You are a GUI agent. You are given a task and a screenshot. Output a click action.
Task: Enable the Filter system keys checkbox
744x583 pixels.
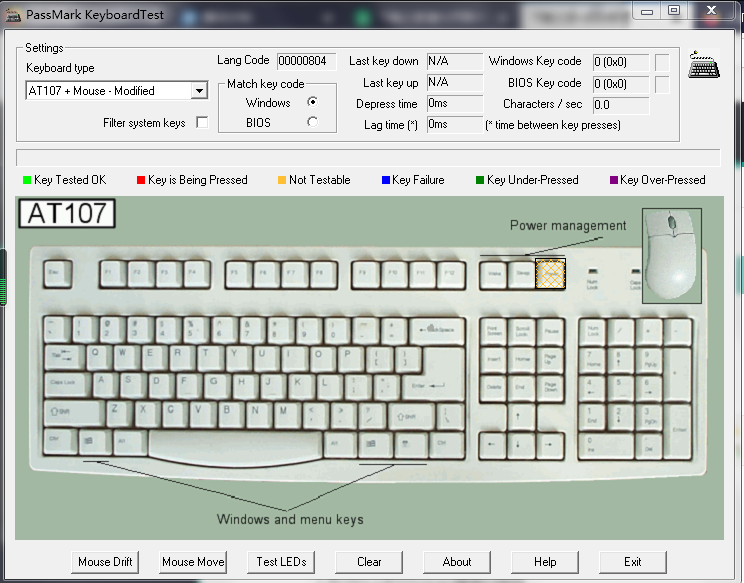pyautogui.click(x=202, y=123)
